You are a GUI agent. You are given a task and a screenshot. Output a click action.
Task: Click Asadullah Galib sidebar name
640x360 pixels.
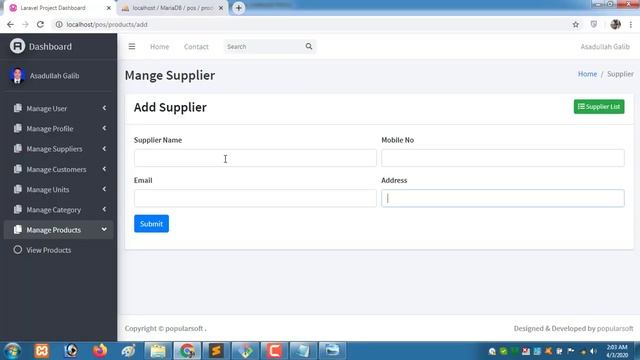(x=54, y=76)
